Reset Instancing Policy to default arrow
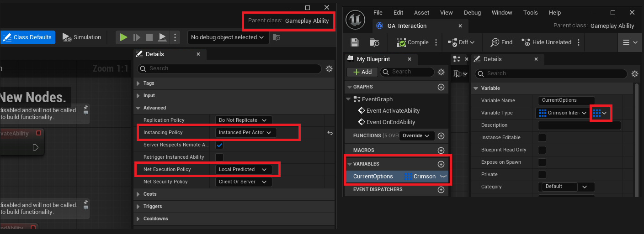Viewport: 644px width, 234px height. tap(330, 133)
